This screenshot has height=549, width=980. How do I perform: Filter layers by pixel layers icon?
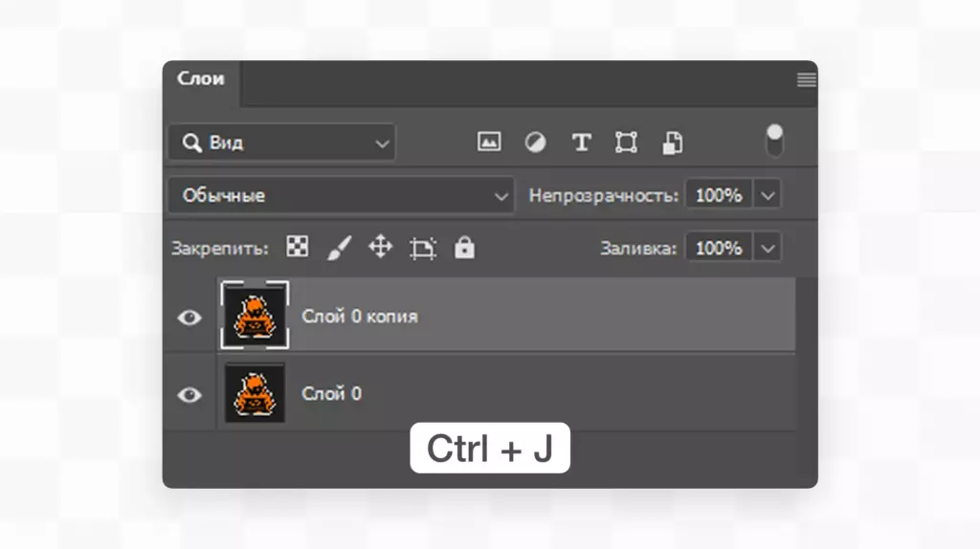(x=489, y=142)
